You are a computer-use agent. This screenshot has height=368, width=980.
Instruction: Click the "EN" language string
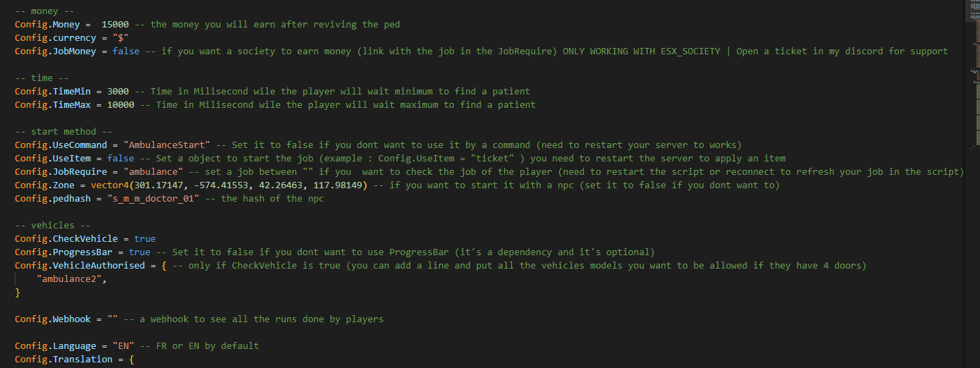click(123, 346)
